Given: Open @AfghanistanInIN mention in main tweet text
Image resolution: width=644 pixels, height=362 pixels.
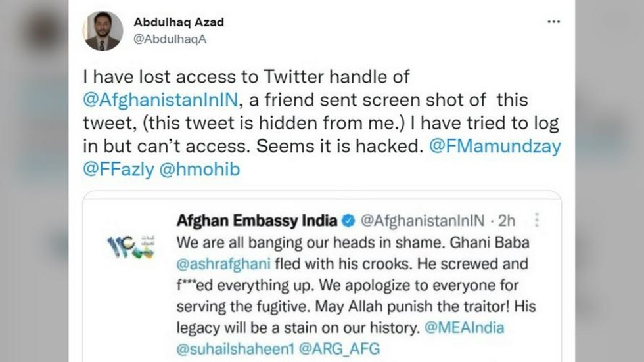Looking at the screenshot, I should click(x=160, y=101).
